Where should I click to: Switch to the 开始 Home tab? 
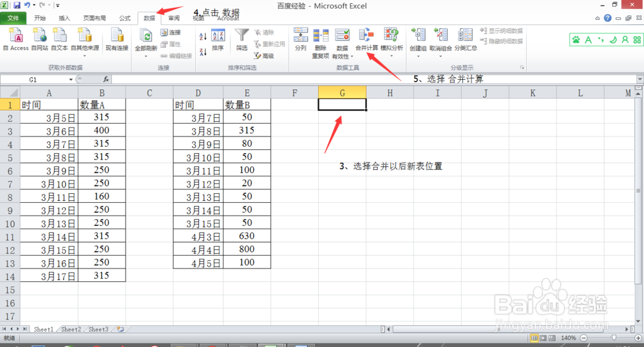[x=40, y=18]
